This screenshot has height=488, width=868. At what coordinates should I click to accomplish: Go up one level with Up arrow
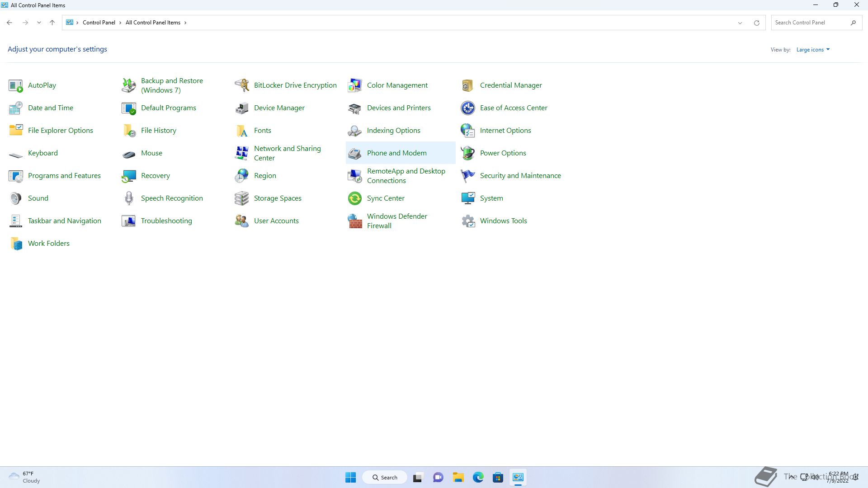coord(52,23)
